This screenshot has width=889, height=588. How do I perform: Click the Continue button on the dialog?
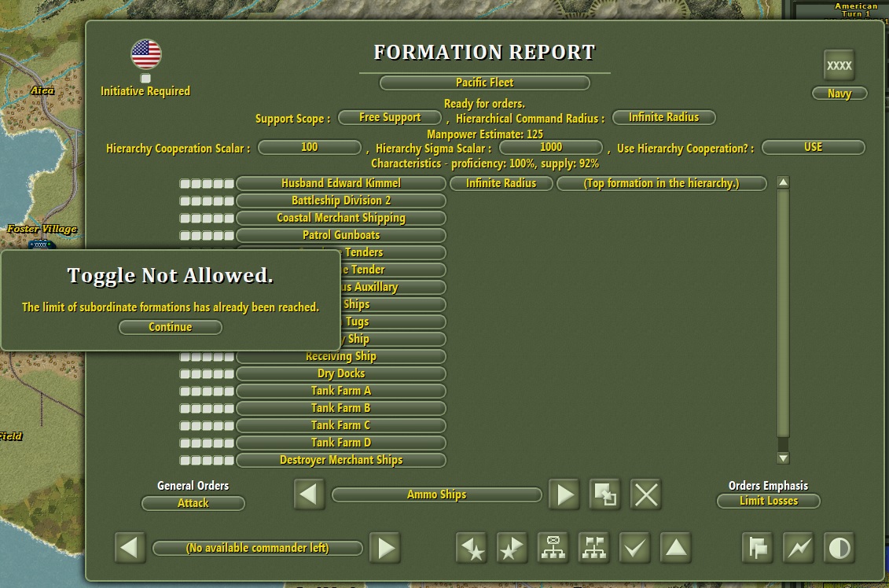click(x=170, y=327)
